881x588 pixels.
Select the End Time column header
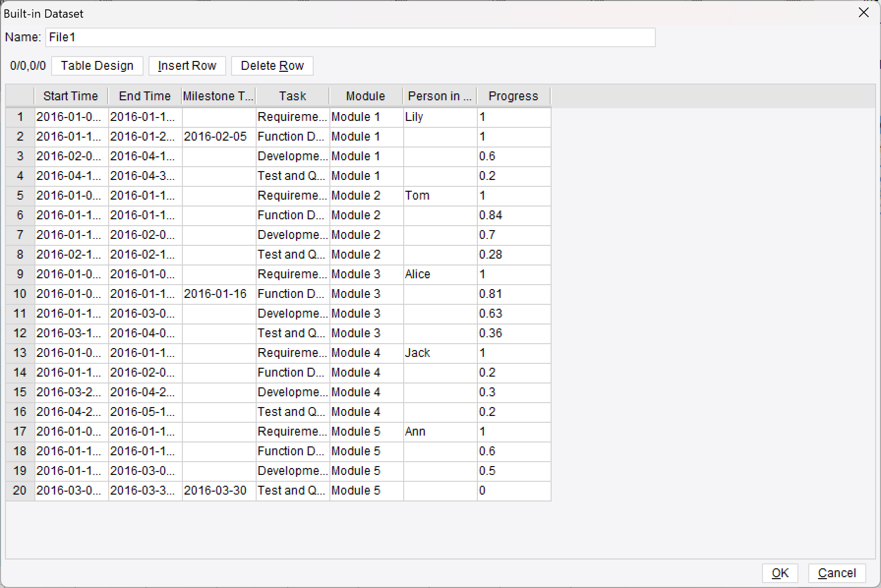144,96
